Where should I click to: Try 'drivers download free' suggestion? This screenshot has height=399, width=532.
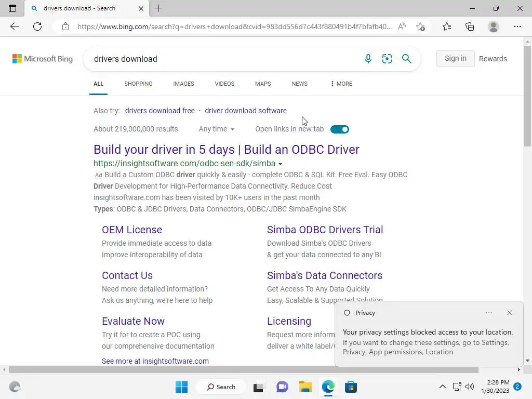pyautogui.click(x=160, y=111)
